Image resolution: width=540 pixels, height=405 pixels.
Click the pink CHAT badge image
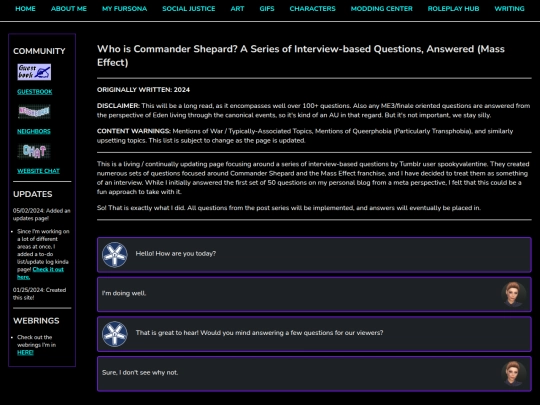34,151
